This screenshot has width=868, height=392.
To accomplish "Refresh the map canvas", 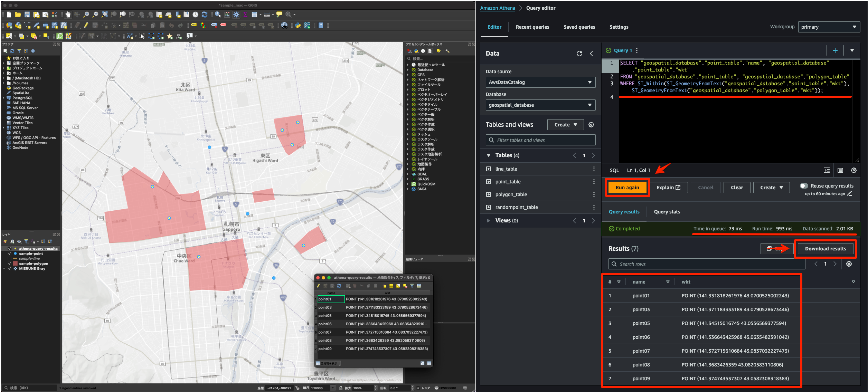I will click(205, 15).
